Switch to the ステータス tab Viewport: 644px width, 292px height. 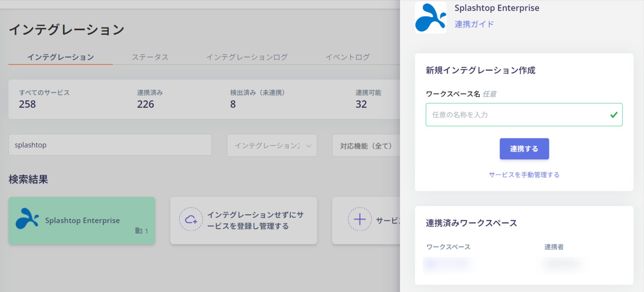point(150,57)
